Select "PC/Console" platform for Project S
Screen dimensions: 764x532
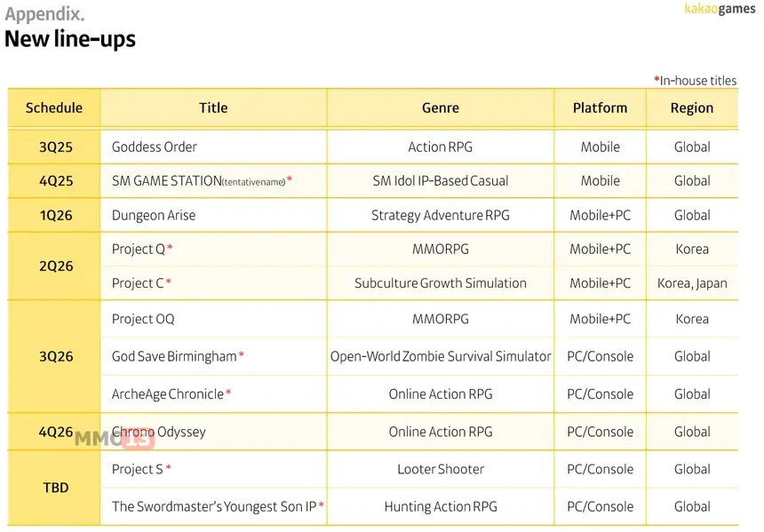[601, 469]
